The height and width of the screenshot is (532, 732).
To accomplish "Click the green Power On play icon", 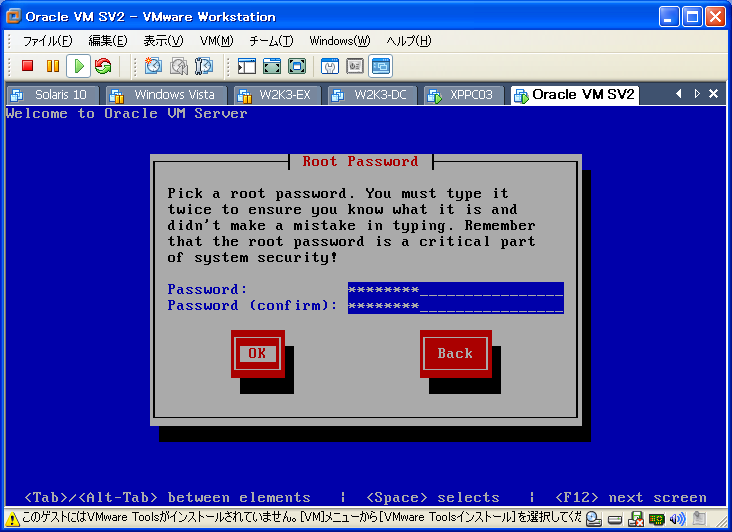I will pos(78,66).
